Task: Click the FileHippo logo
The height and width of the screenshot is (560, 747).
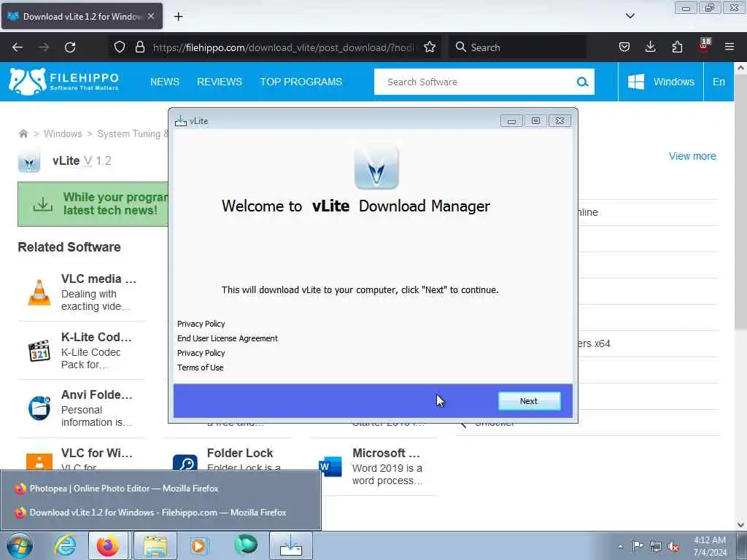Action: point(64,82)
